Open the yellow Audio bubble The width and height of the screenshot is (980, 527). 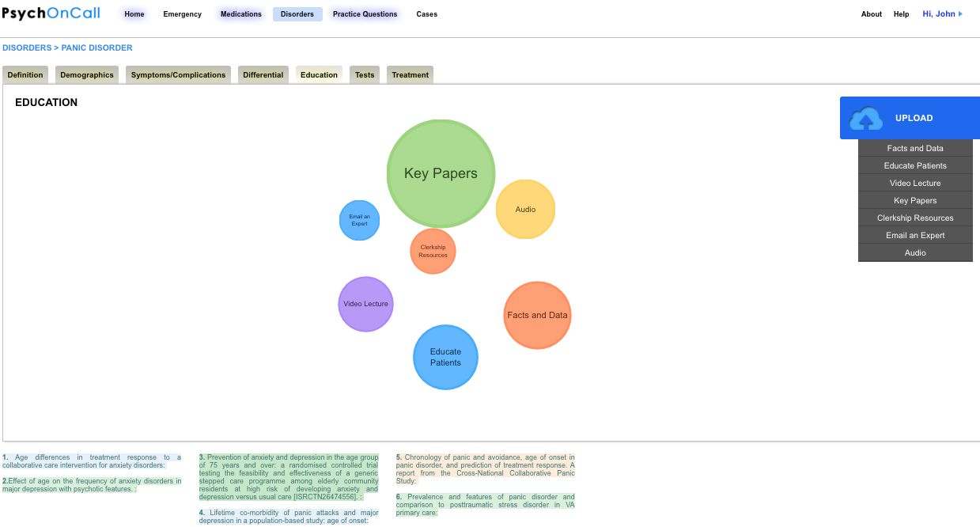pyautogui.click(x=525, y=210)
